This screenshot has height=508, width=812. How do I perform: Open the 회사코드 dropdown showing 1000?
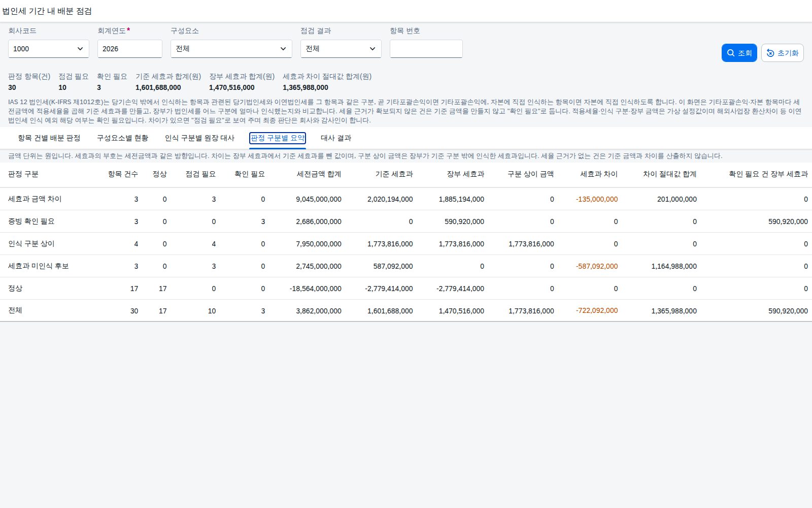click(49, 49)
